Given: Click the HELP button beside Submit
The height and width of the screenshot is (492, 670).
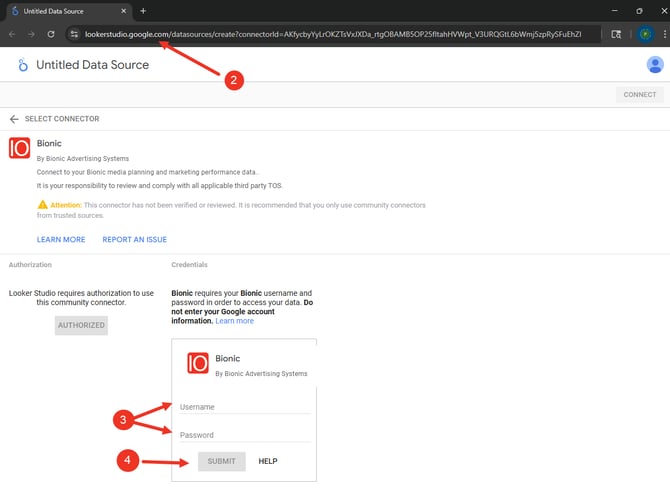Looking at the screenshot, I should 268,461.
